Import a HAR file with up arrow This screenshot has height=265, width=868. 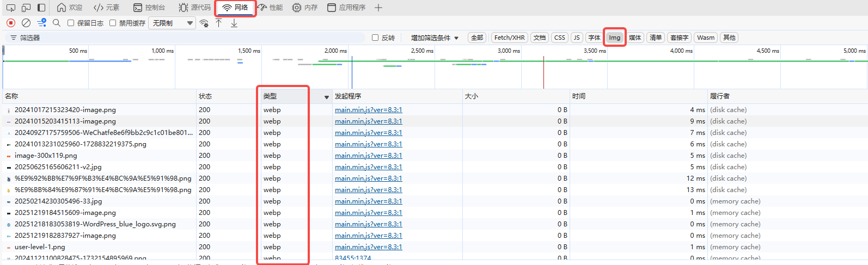tap(219, 23)
